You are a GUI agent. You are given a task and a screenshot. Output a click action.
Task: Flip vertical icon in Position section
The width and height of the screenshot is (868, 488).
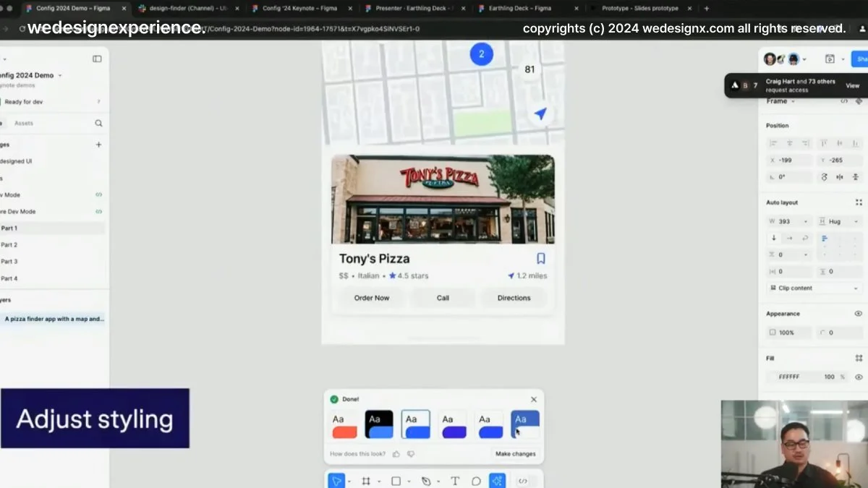[x=856, y=176]
